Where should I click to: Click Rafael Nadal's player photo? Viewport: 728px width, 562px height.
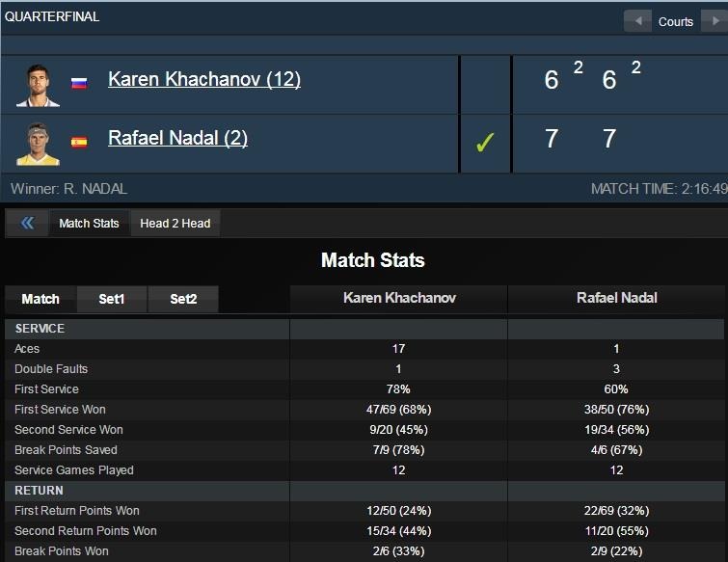click(x=38, y=144)
